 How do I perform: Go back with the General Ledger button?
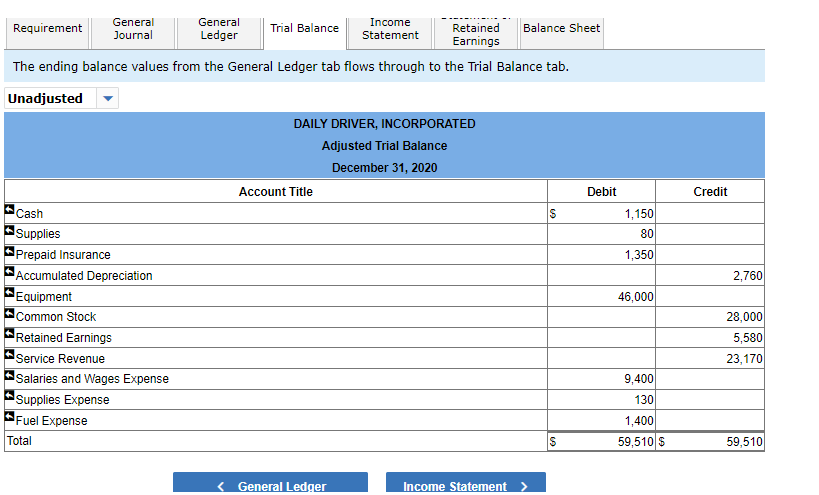pyautogui.click(x=271, y=484)
